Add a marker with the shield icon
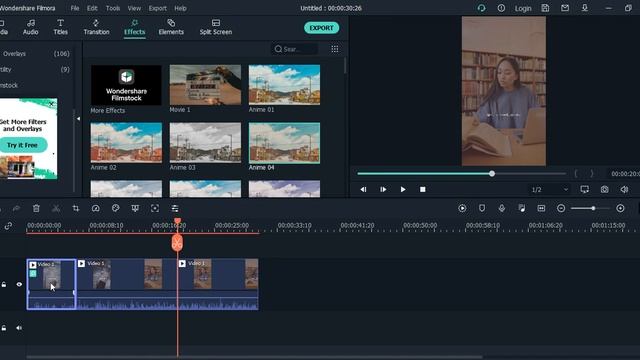Viewport: 640px width, 360px height. [x=482, y=209]
